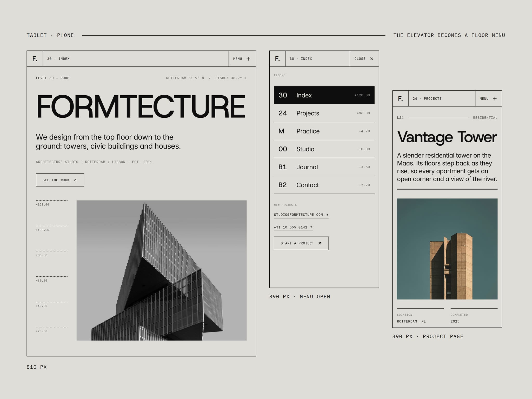Click the +20.00 elevation marker
Viewport: 532px width, 399px height.
click(42, 331)
